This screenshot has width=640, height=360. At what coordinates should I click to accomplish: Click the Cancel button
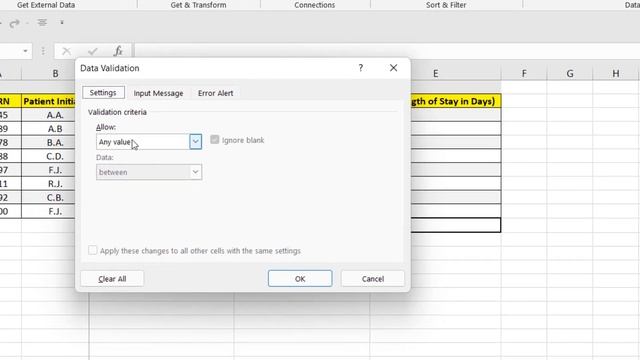pos(373,279)
